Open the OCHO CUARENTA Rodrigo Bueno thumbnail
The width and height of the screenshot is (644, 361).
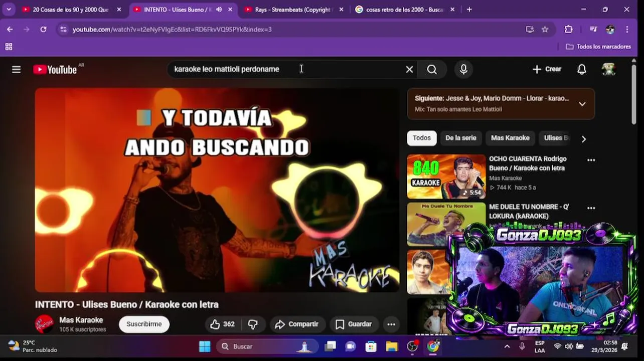446,176
